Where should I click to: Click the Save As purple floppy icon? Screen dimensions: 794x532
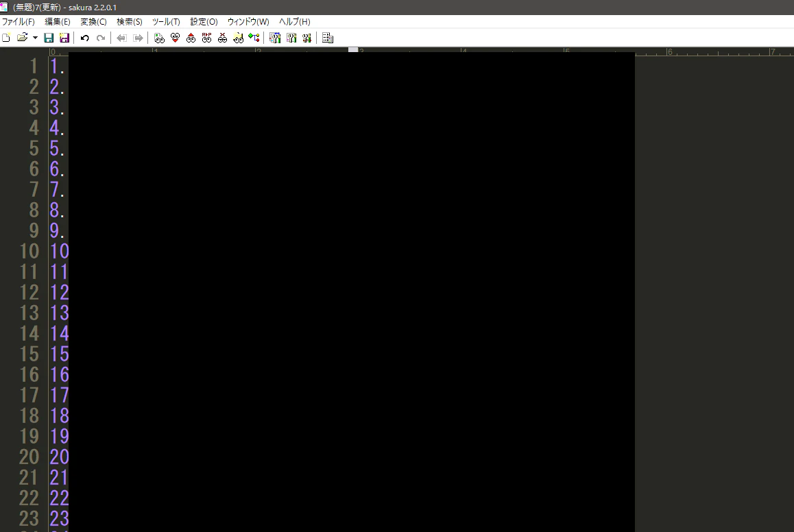coord(64,38)
